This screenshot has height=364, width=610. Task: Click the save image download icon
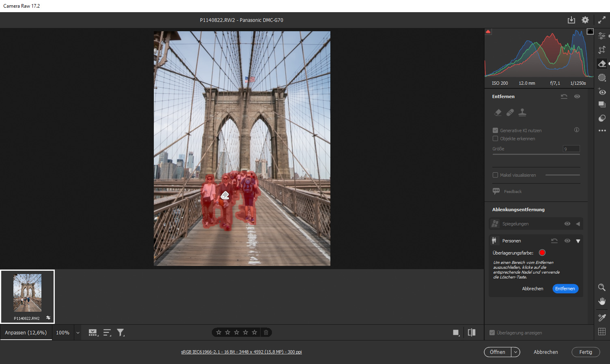coord(571,20)
